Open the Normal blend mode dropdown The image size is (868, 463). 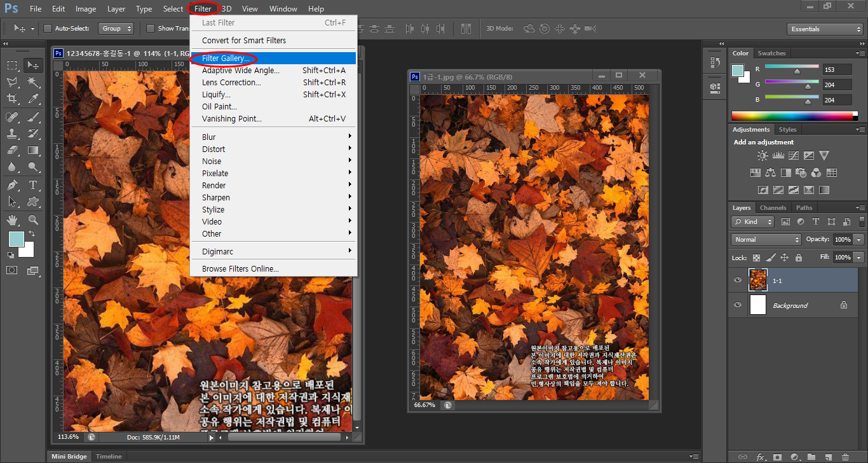click(x=766, y=240)
